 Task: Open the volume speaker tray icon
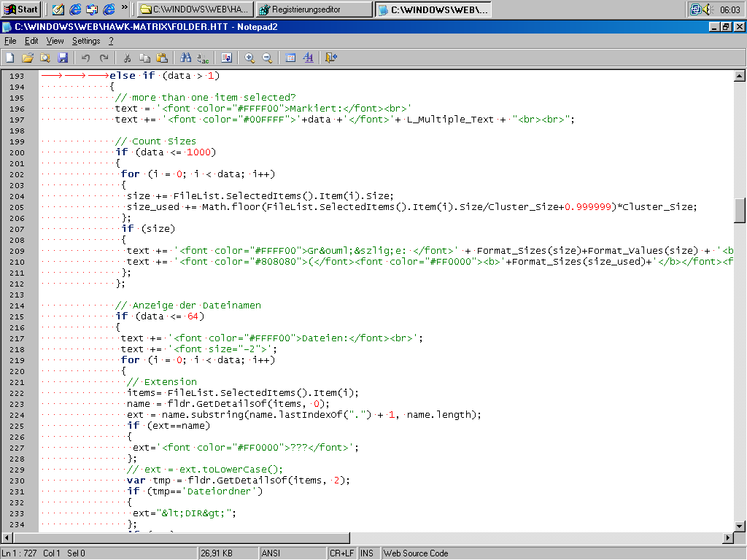[707, 9]
